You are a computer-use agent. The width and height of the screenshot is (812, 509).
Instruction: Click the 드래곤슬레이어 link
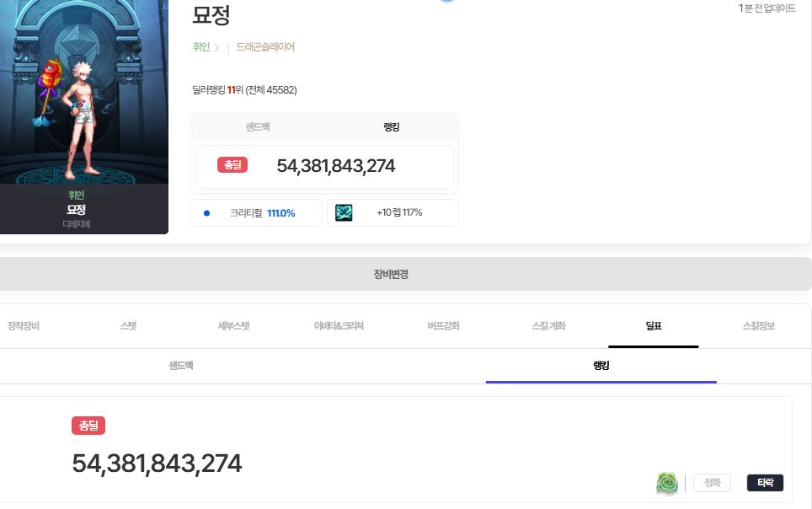pos(265,47)
